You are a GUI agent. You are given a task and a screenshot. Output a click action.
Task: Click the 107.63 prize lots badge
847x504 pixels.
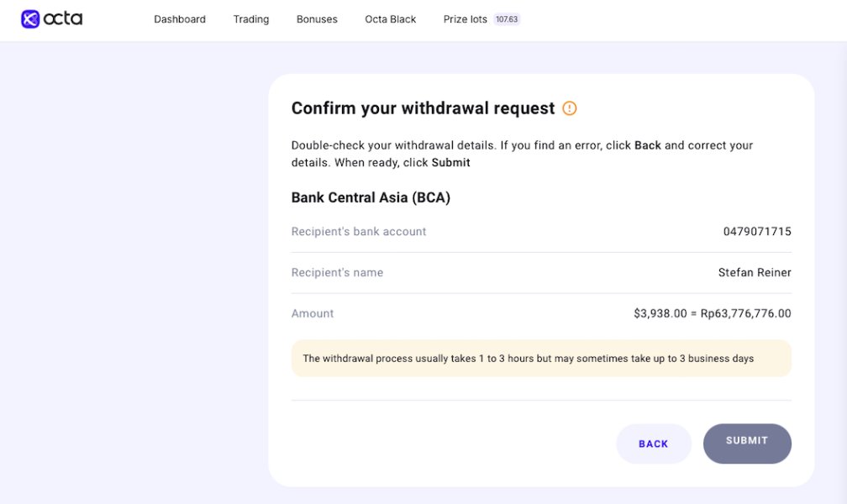(x=507, y=19)
